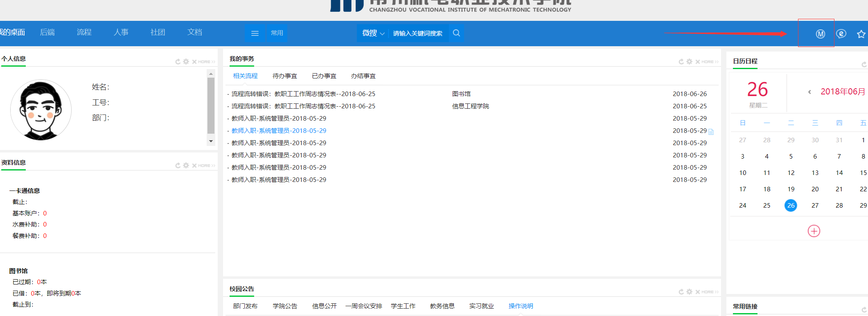Image resolution: width=868 pixels, height=316 pixels.
Task: Open the 流程 navigation menu
Action: tap(84, 32)
